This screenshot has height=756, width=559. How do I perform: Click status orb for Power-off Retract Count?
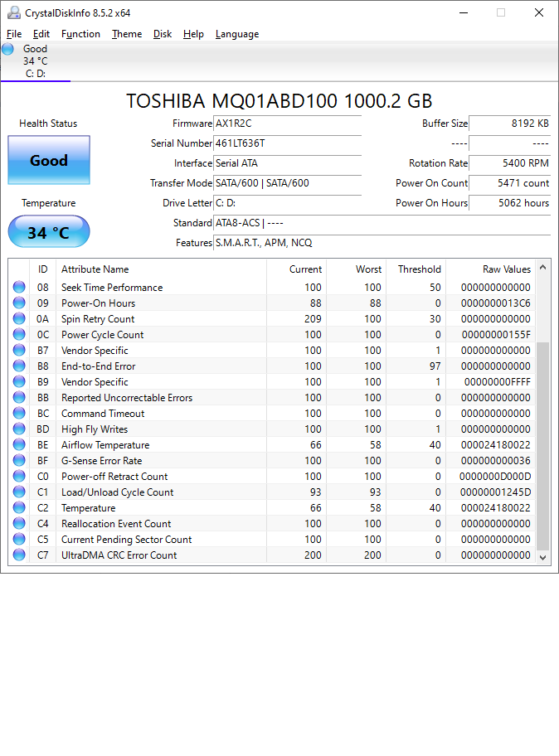click(19, 476)
